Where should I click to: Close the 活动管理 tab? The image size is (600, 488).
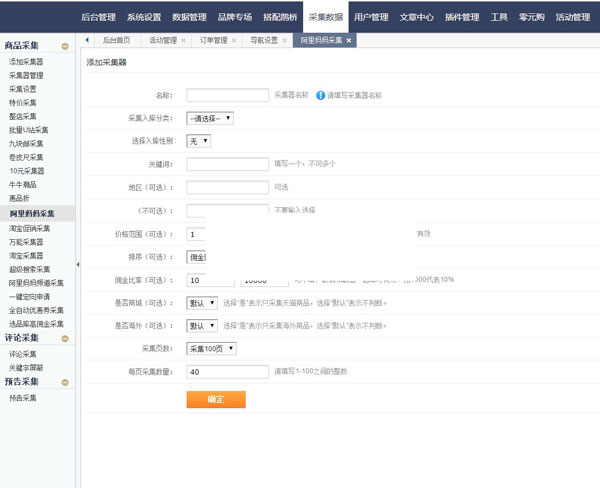tap(184, 41)
